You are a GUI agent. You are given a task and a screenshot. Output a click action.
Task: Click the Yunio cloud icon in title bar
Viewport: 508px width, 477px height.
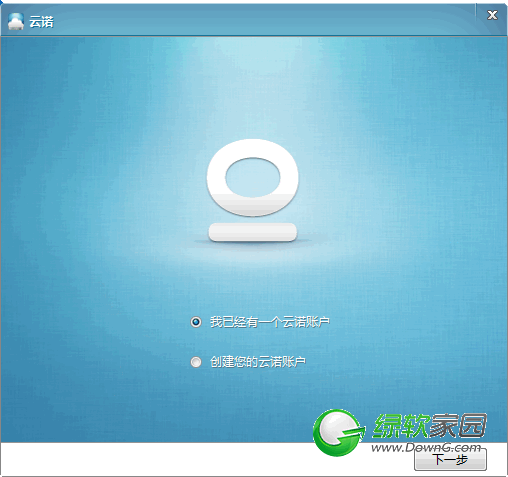[x=16, y=22]
